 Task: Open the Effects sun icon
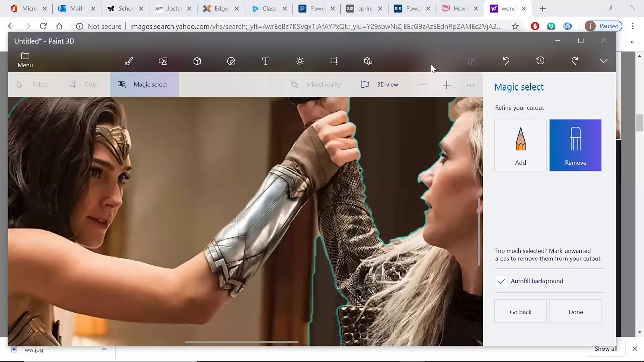click(300, 61)
